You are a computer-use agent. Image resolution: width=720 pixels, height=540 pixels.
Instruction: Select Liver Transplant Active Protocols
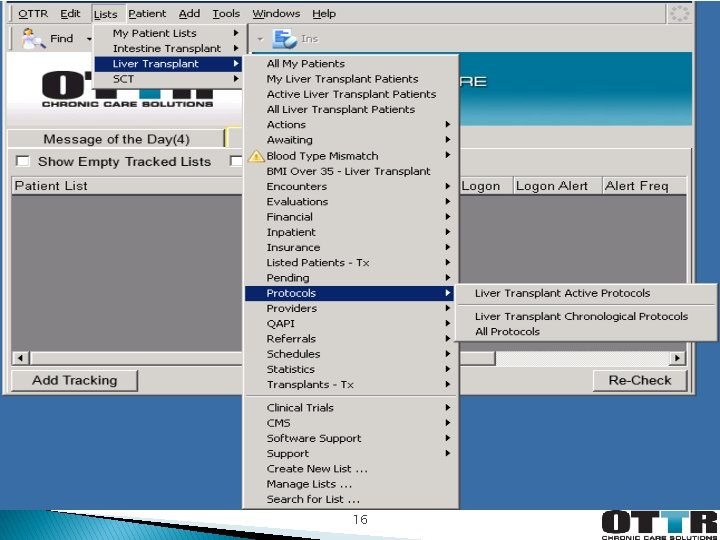click(586, 293)
